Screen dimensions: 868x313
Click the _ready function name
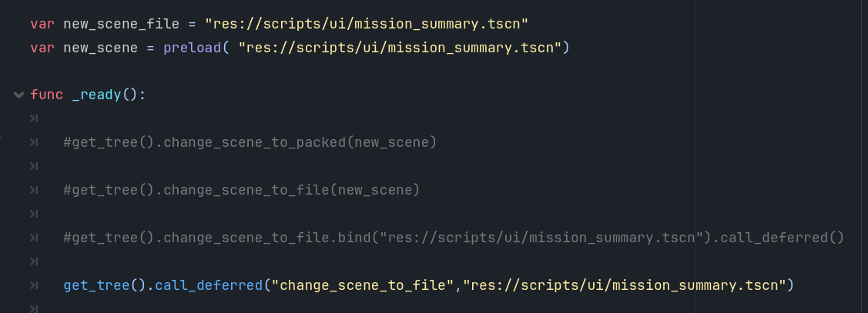coord(97,95)
